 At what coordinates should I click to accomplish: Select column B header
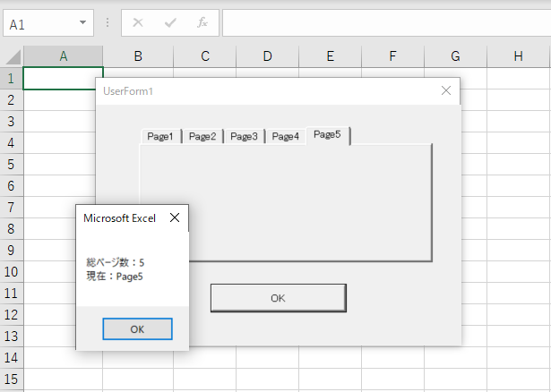tap(138, 56)
